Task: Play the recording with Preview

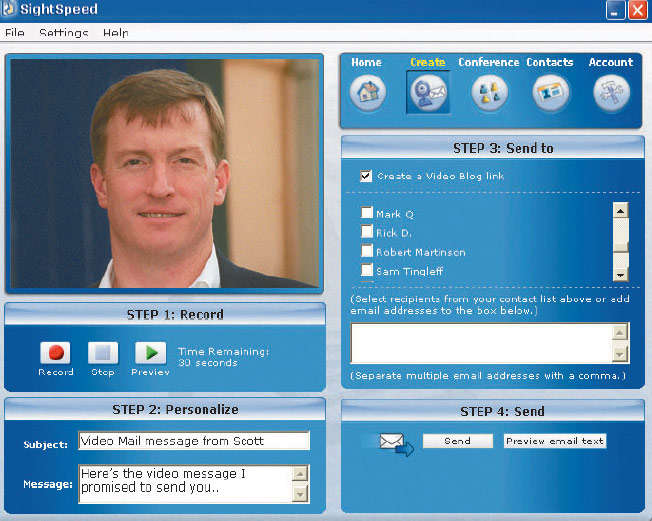Action: click(x=150, y=353)
